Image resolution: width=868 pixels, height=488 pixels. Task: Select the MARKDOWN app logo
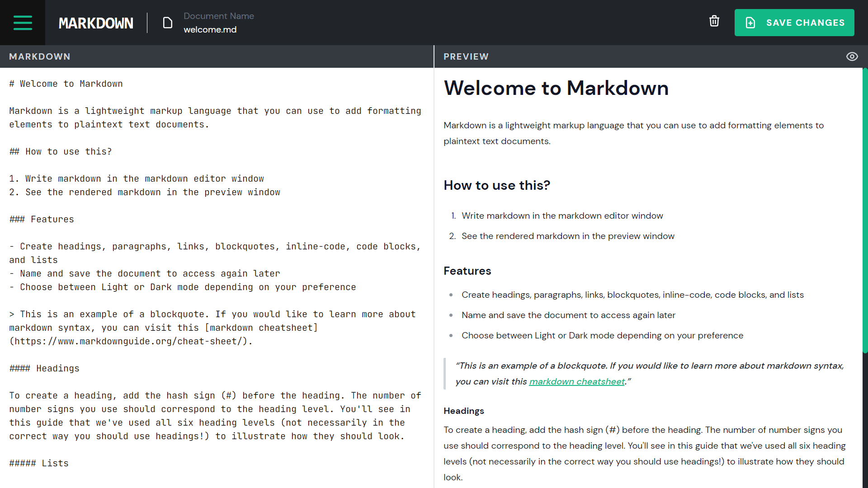(96, 23)
